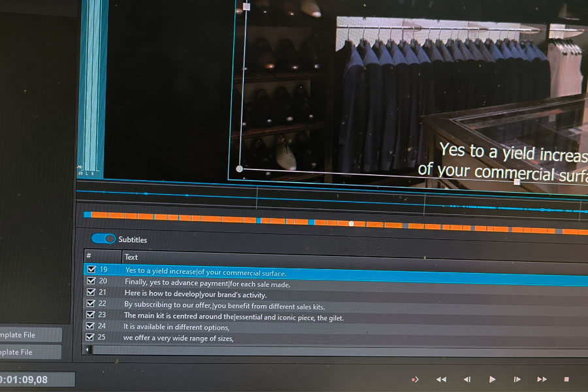Click the red record marker icon
The width and height of the screenshot is (588, 392).
pyautogui.click(x=415, y=379)
